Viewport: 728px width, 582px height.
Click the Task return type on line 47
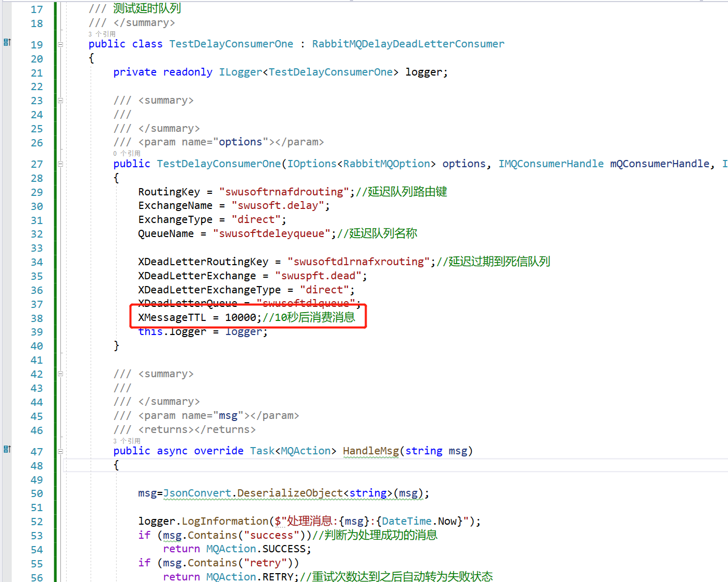[262, 451]
